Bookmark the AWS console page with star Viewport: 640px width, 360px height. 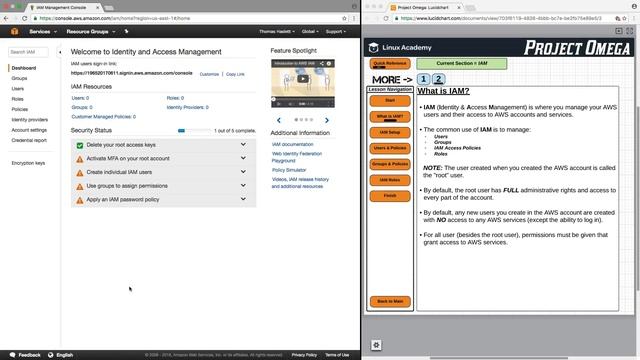[x=344, y=18]
